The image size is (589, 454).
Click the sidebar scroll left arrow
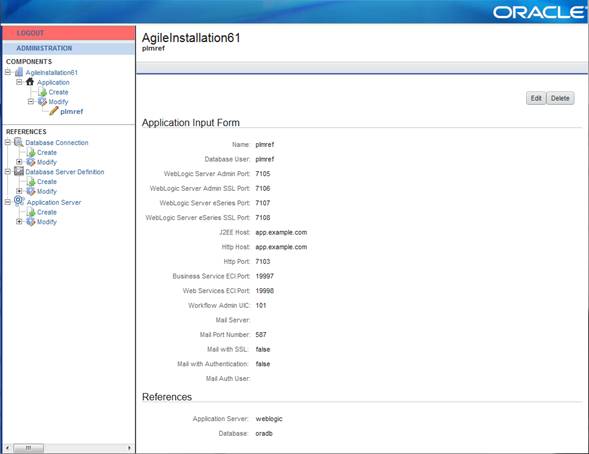(7, 448)
